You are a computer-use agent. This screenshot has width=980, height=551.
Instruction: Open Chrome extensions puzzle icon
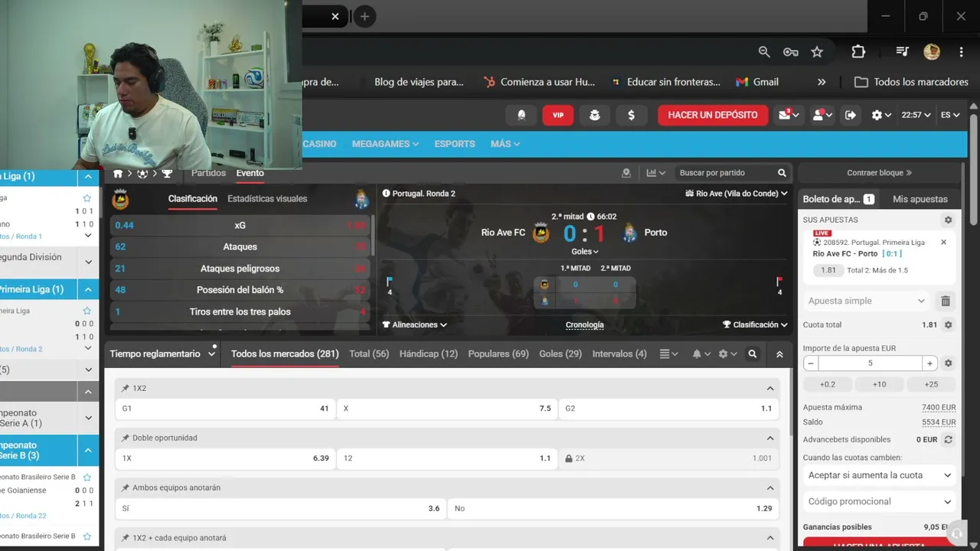[x=858, y=51]
